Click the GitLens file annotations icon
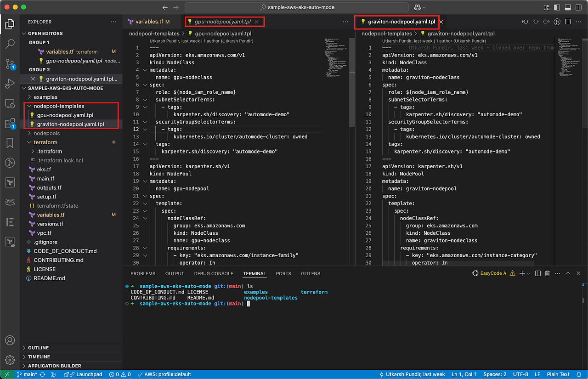This screenshot has width=588, height=379. click(x=557, y=22)
